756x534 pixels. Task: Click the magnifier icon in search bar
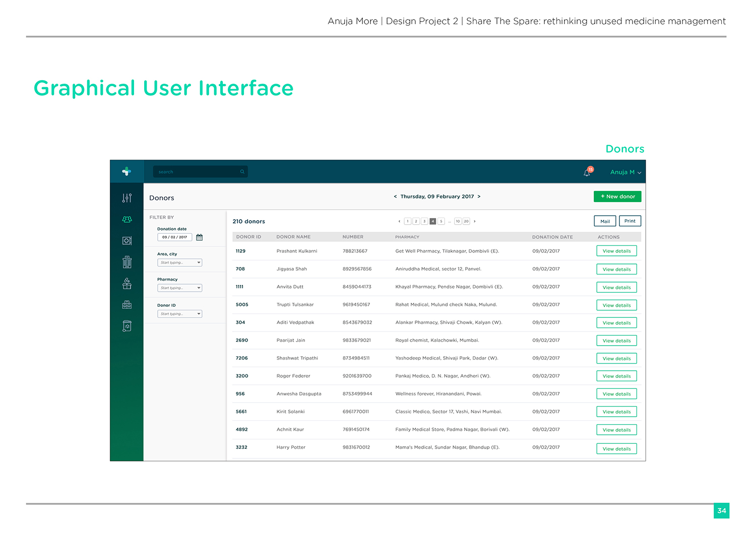(242, 172)
